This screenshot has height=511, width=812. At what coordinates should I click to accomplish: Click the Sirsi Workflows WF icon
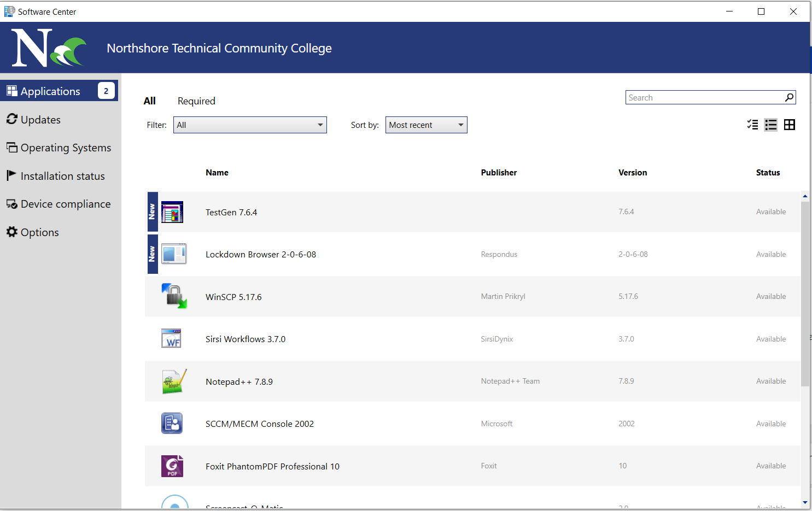pos(171,338)
